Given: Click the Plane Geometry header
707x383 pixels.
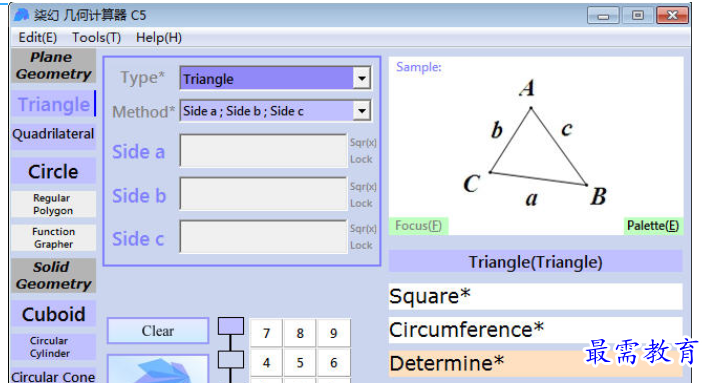Looking at the screenshot, I should (54, 66).
